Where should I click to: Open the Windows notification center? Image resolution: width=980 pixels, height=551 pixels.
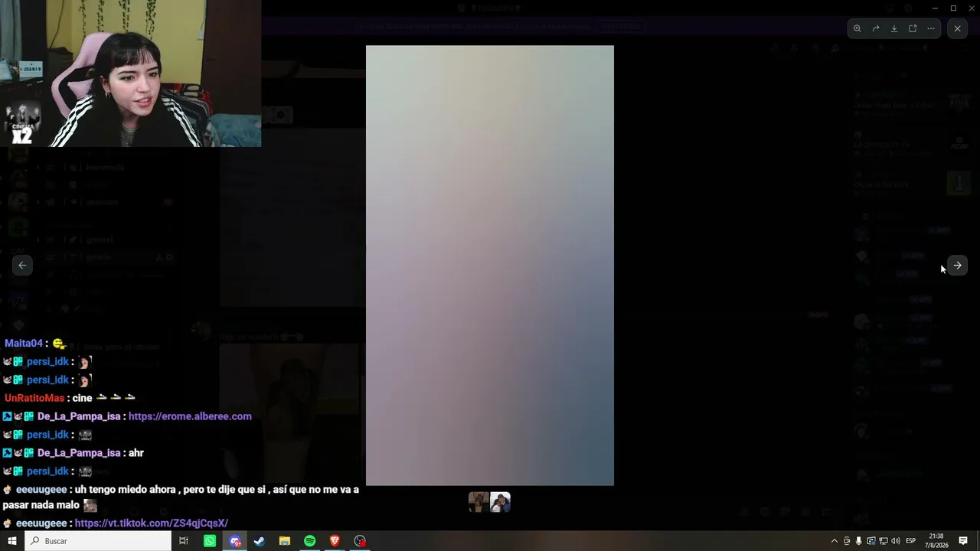point(963,541)
